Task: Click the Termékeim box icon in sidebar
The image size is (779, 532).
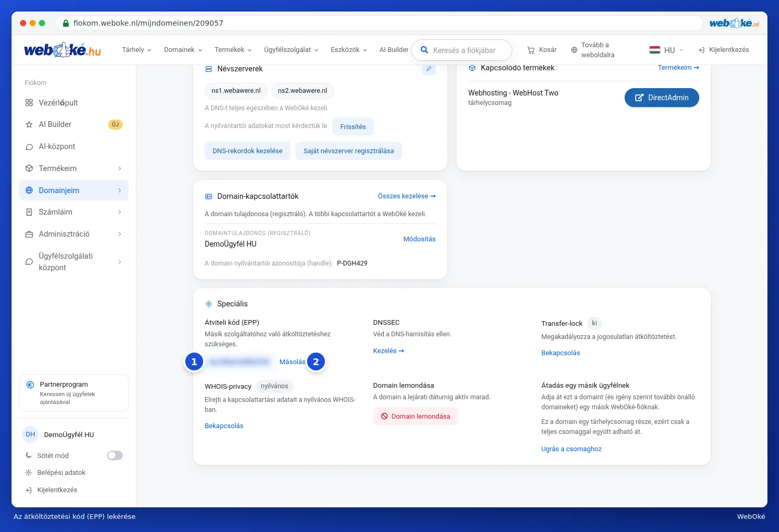Action: pos(29,168)
